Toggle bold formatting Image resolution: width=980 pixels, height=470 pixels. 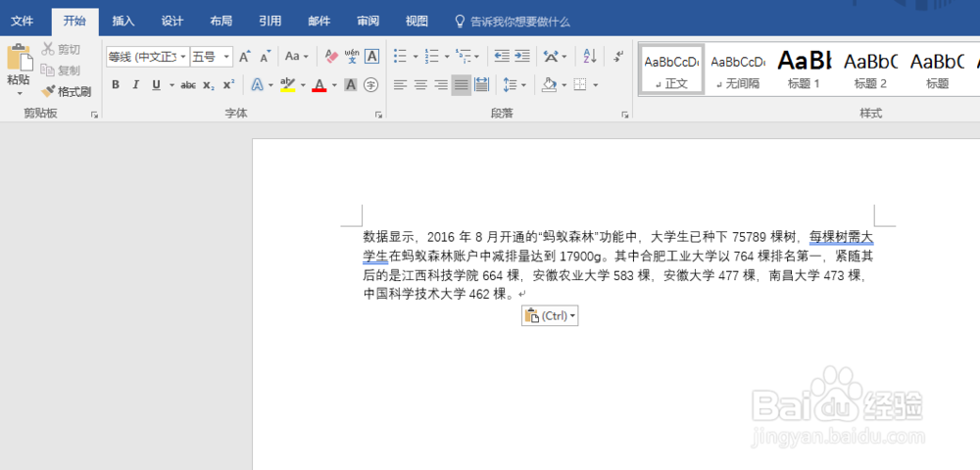click(116, 85)
